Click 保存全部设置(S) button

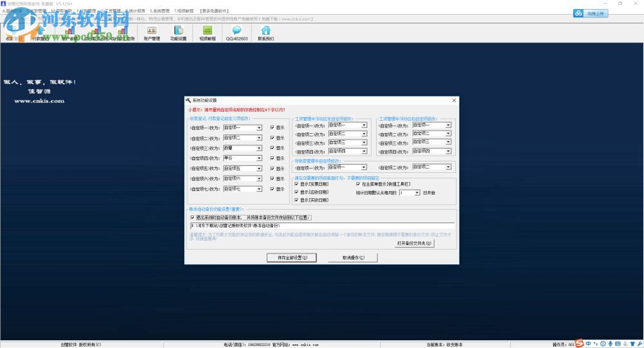pos(292,258)
